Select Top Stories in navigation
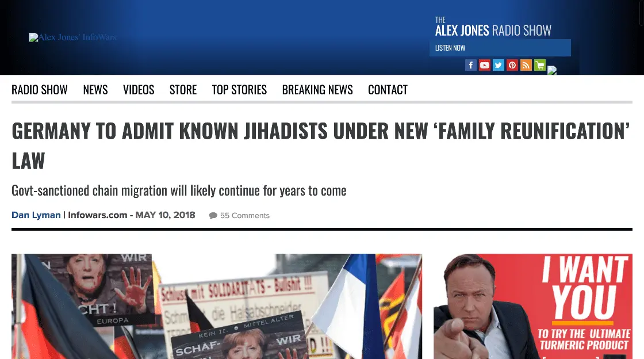The height and width of the screenshot is (359, 644). 239,90
